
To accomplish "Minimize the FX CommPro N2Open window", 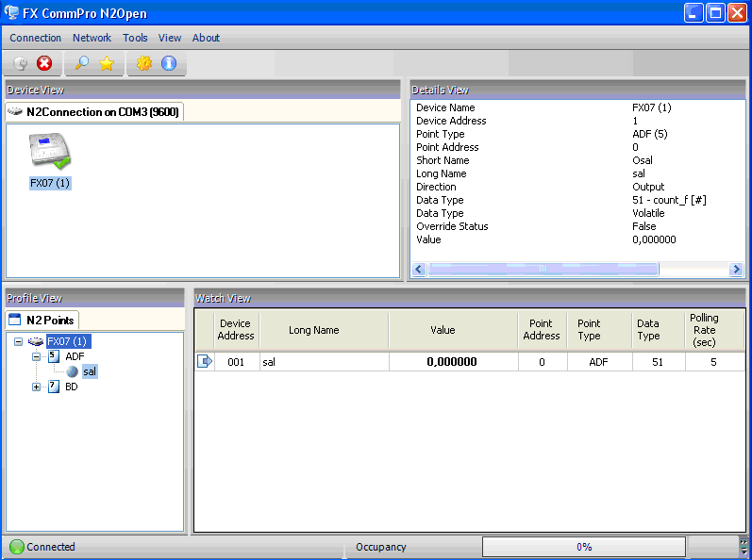I will pos(693,13).
